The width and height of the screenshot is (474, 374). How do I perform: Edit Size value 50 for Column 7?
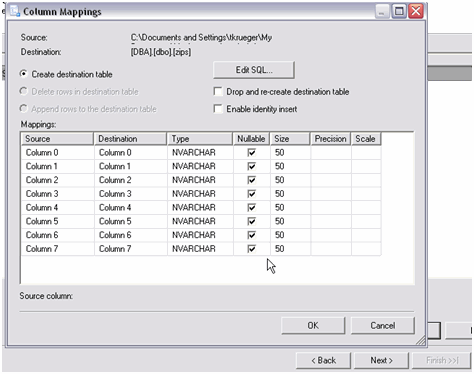291,249
